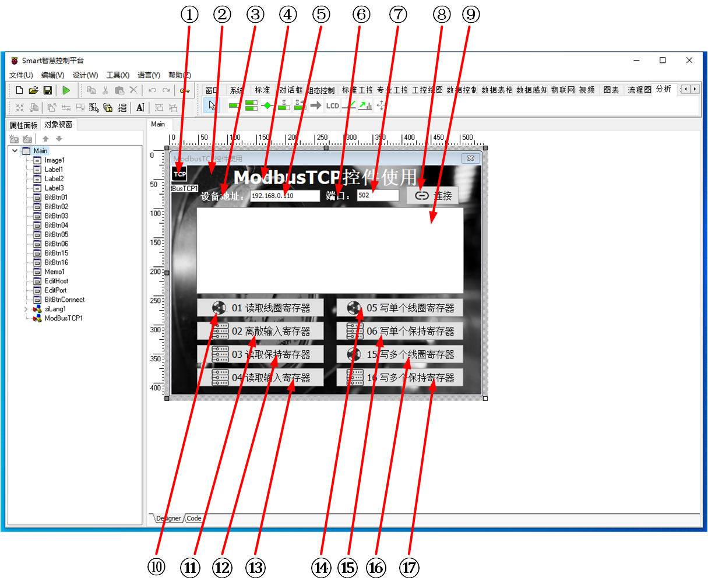Viewport: 708px width, 588px height.
Task: Click the 16 写多个保持寄存器 button
Action: (400, 378)
